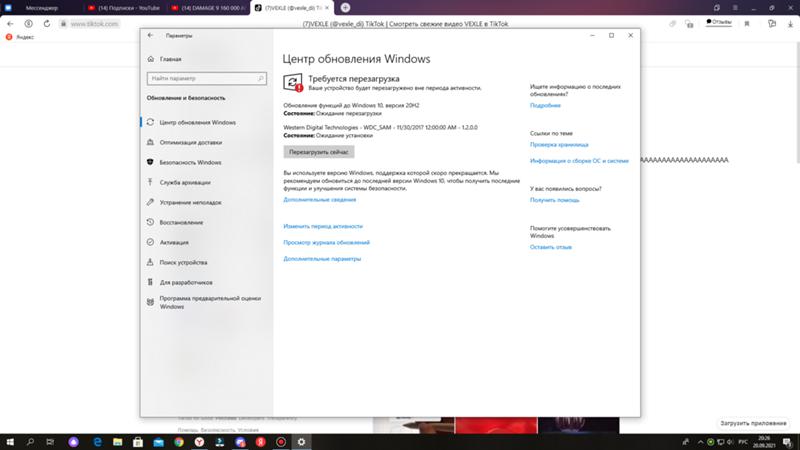Screen dimensions: 800x450
Task: Switch to the Мессенджер browser tab
Action: [x=41, y=8]
